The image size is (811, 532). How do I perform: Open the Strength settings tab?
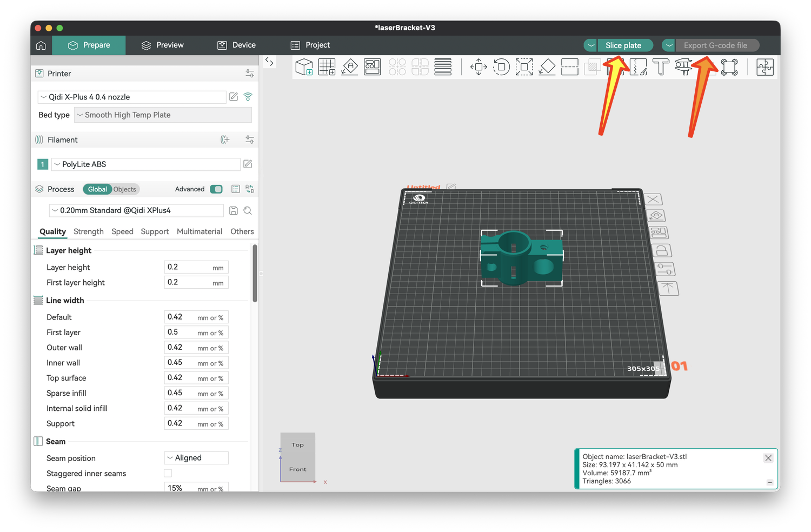(x=89, y=231)
